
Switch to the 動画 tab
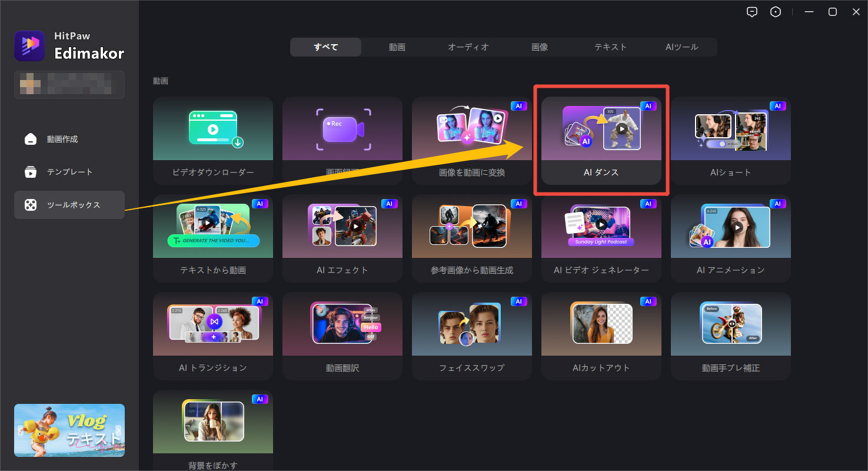pyautogui.click(x=397, y=47)
